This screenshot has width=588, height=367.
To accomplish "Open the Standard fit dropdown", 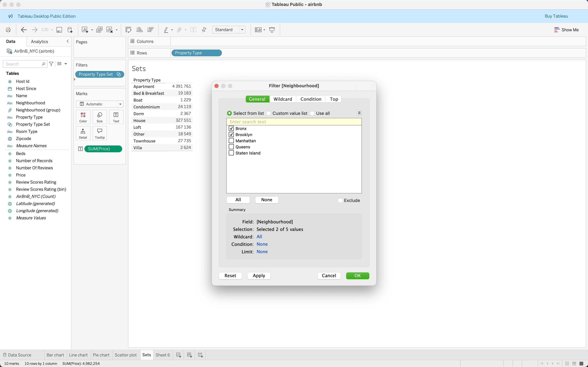I will pos(242,30).
